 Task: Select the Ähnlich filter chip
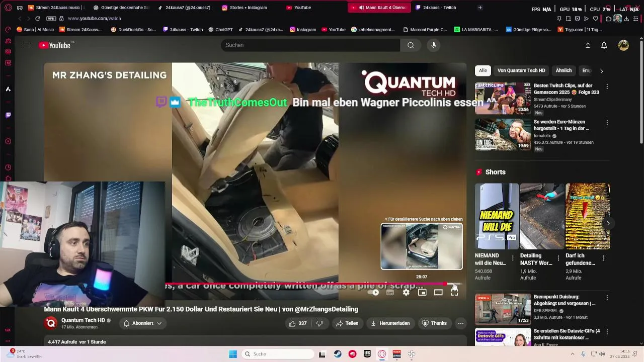click(563, 71)
